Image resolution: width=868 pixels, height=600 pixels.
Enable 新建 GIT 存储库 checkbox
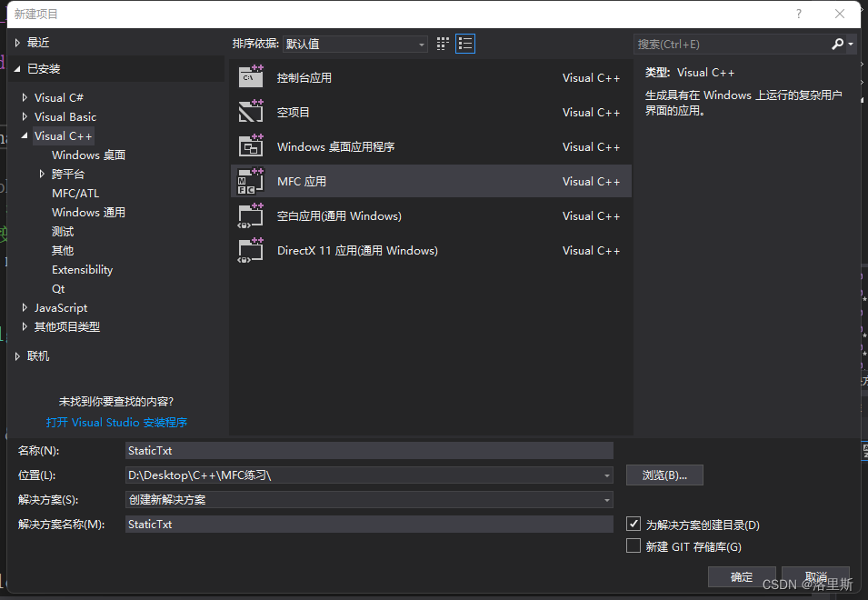pyautogui.click(x=634, y=545)
